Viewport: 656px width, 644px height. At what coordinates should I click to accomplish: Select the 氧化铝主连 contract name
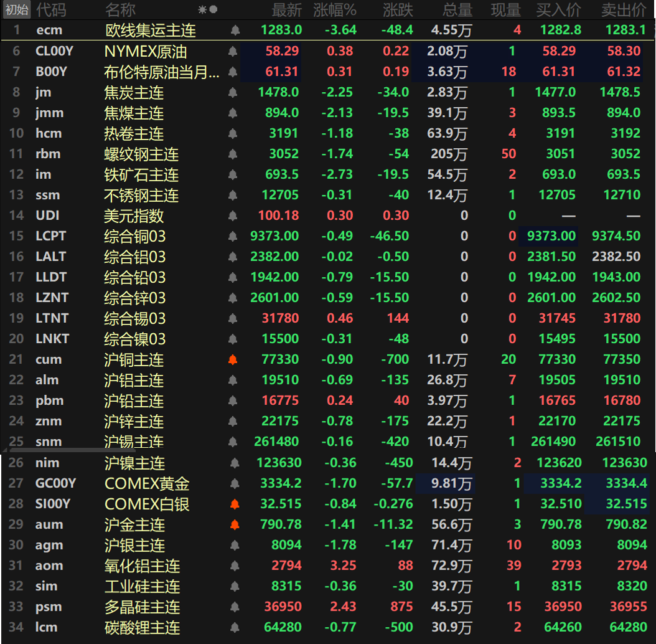pos(143,566)
